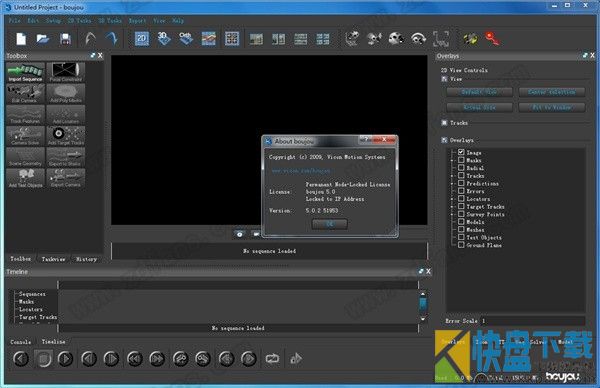Select the Orth view toolbar icon
Viewport: 600px width, 388px height.
click(186, 39)
